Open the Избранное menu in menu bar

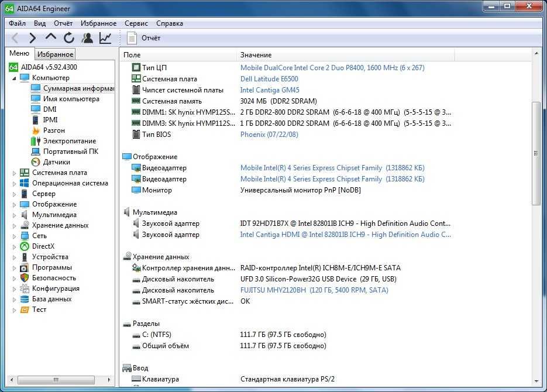click(x=98, y=23)
